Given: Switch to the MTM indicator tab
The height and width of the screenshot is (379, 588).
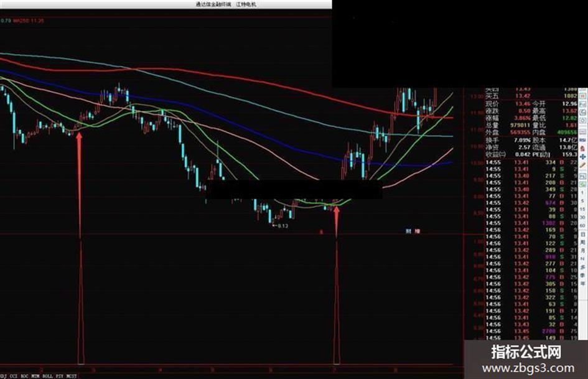Looking at the screenshot, I should (35, 376).
